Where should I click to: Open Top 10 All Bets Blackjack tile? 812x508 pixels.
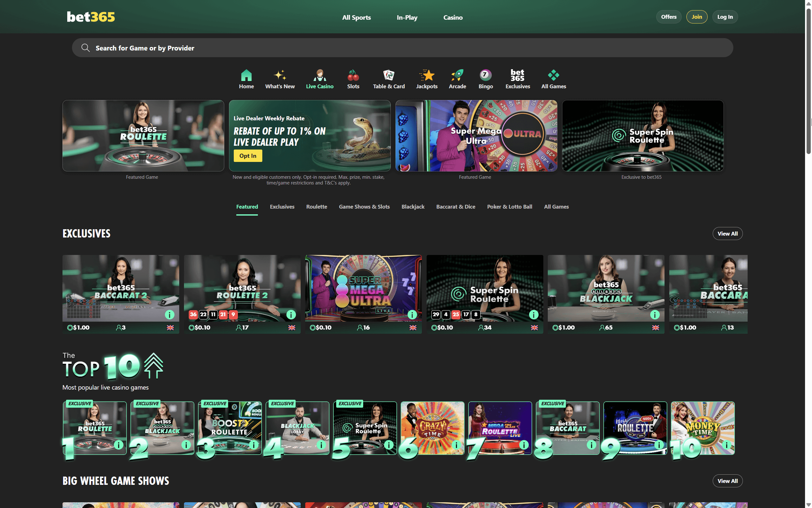(x=162, y=428)
